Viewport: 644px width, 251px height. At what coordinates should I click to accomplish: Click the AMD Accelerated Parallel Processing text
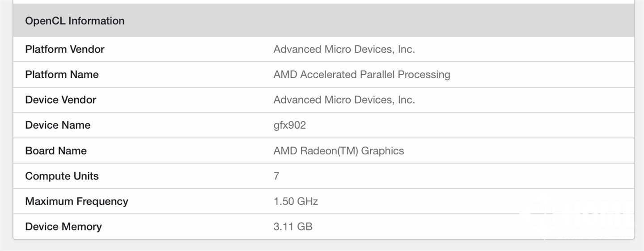click(x=361, y=75)
